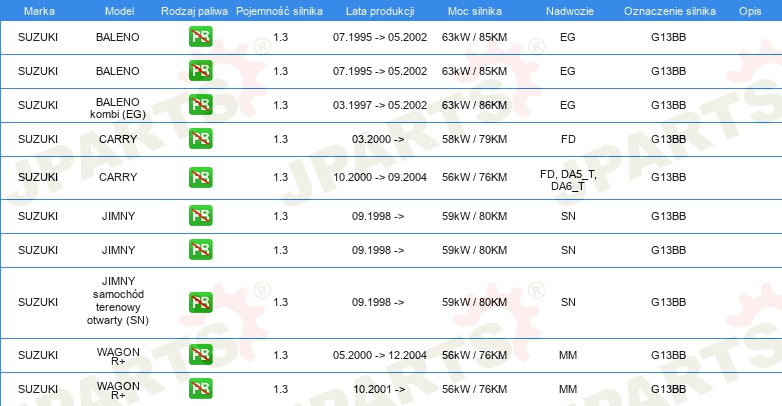Click '1.3' capacity in CARRY 03.2000 row
The width and height of the screenshot is (782, 406).
click(x=280, y=139)
